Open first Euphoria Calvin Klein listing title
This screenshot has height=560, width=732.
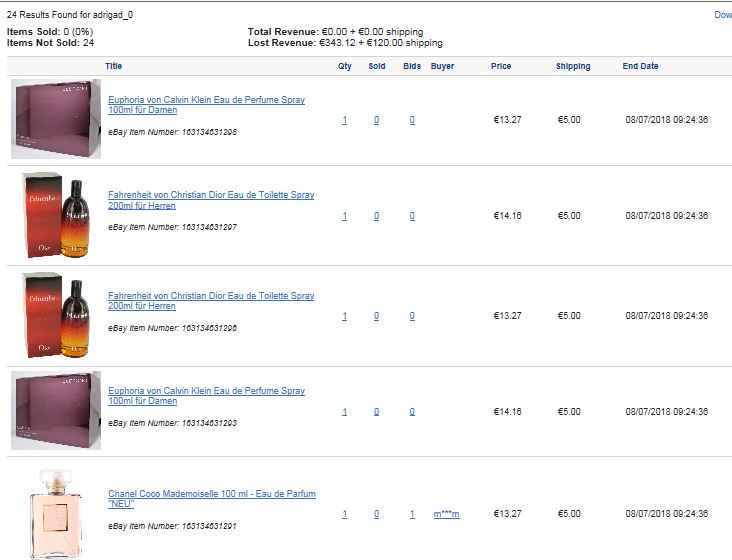(x=206, y=105)
